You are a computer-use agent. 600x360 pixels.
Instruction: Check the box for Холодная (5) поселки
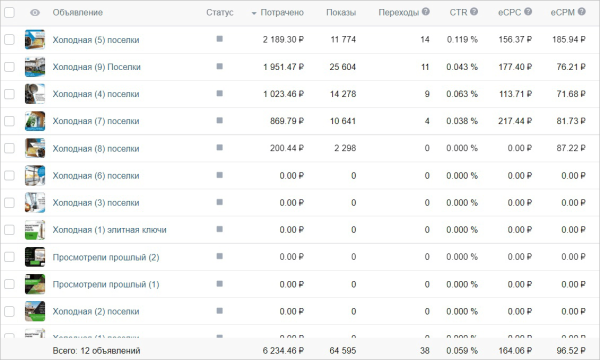[9, 39]
